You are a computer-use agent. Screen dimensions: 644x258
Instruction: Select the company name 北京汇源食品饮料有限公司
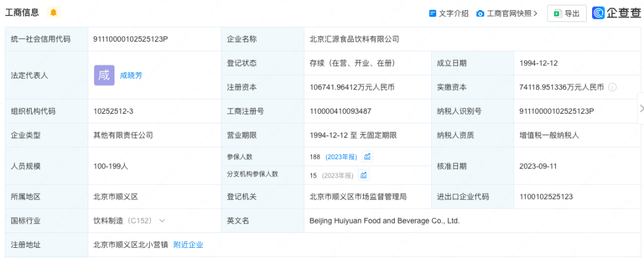point(354,39)
